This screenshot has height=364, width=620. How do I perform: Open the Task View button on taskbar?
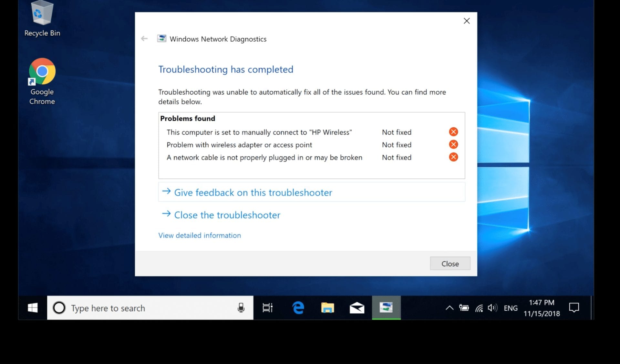pos(268,308)
